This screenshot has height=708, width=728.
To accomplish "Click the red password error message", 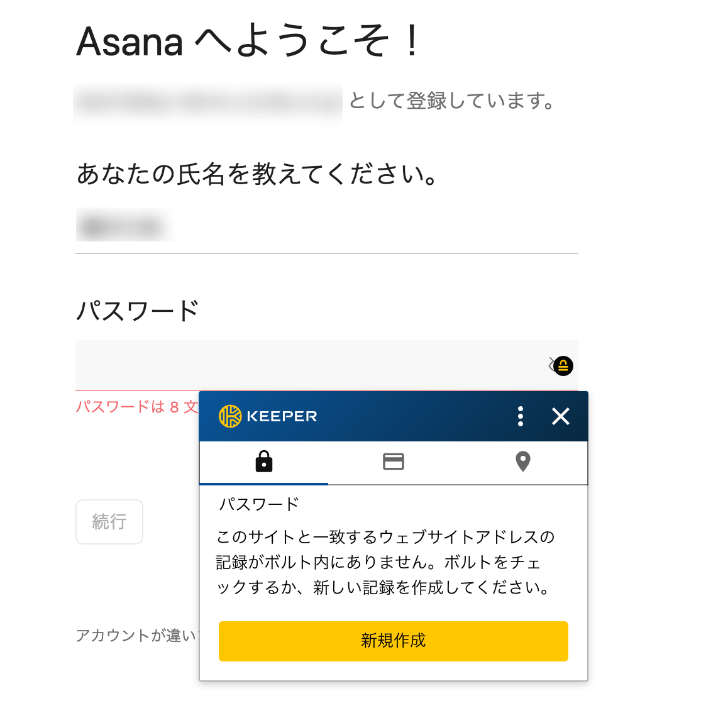I will (x=136, y=407).
